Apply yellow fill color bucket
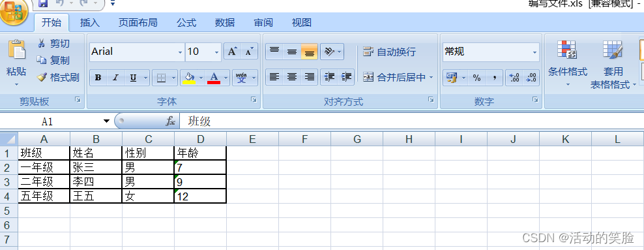 (x=189, y=78)
